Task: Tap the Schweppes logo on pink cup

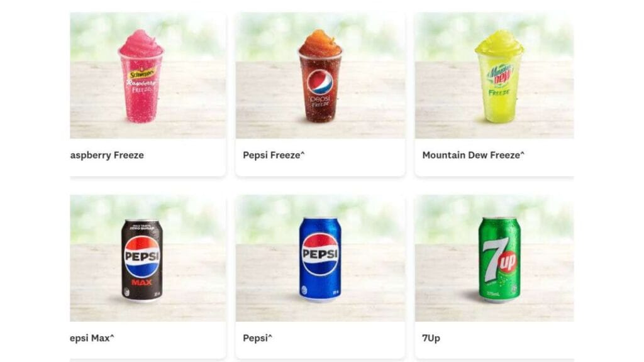Action: coord(142,74)
